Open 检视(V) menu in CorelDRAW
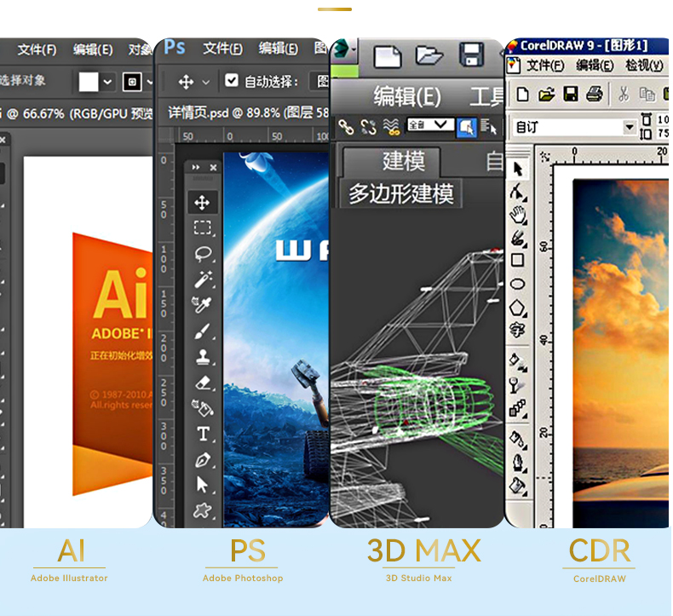 click(x=644, y=66)
